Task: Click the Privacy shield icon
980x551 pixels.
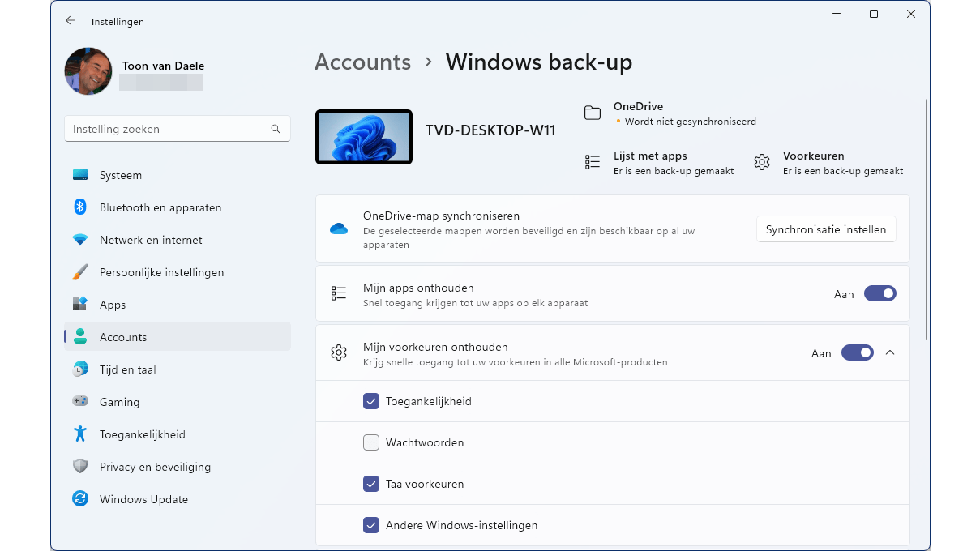Action: click(80, 467)
